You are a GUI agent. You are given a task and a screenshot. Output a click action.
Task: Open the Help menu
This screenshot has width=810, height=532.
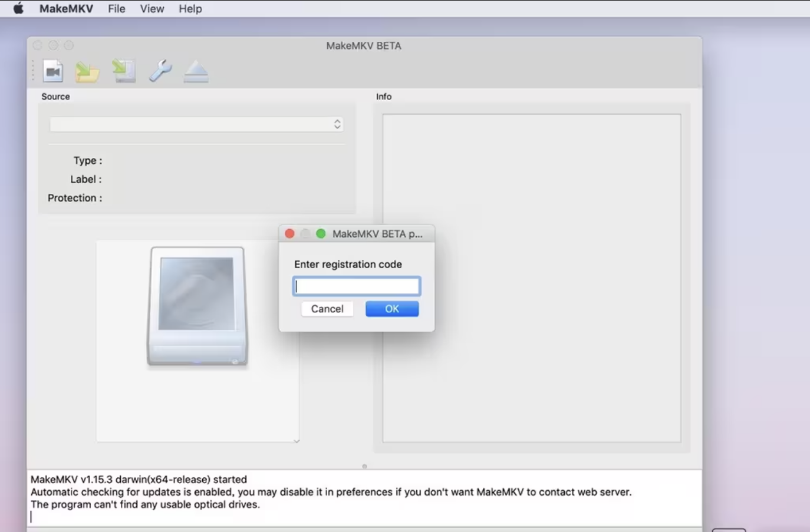[190, 9]
